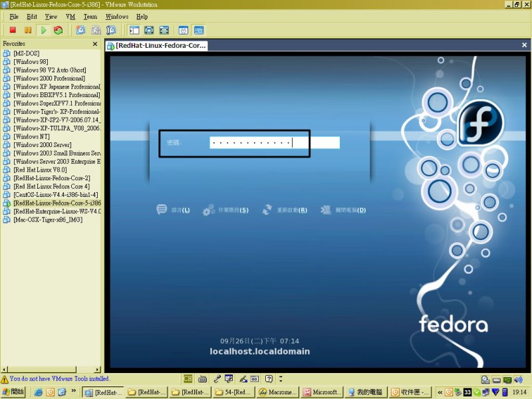The width and height of the screenshot is (532, 399).
Task: Take a snapshot using the toolbar icon
Action: [x=80, y=30]
